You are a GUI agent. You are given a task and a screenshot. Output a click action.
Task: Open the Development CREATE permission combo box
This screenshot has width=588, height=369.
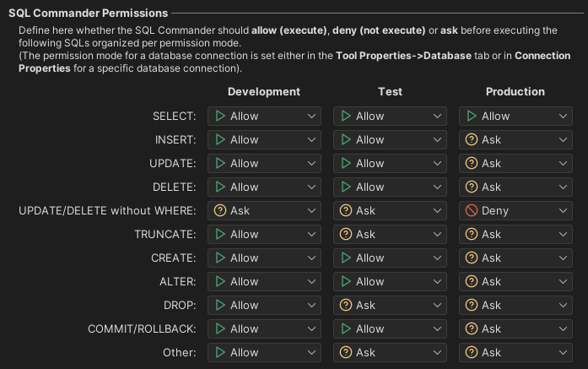(264, 258)
